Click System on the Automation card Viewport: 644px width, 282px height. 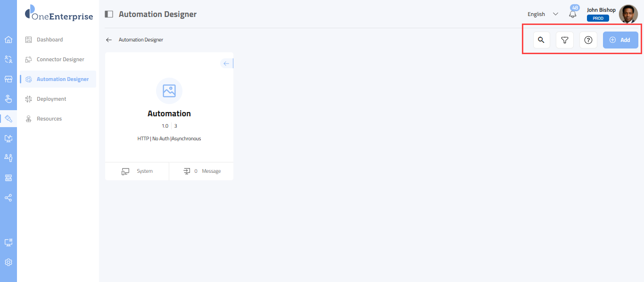[137, 171]
